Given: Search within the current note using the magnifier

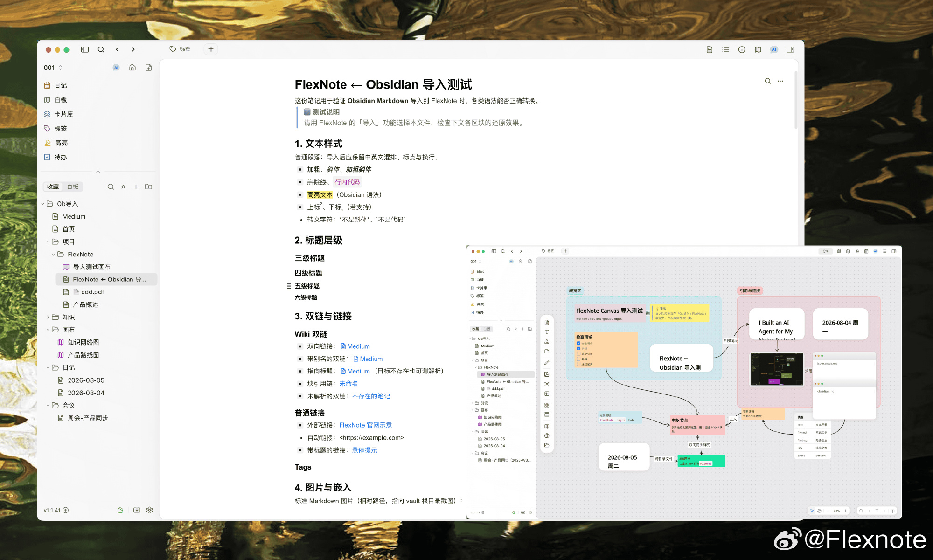Looking at the screenshot, I should 768,81.
